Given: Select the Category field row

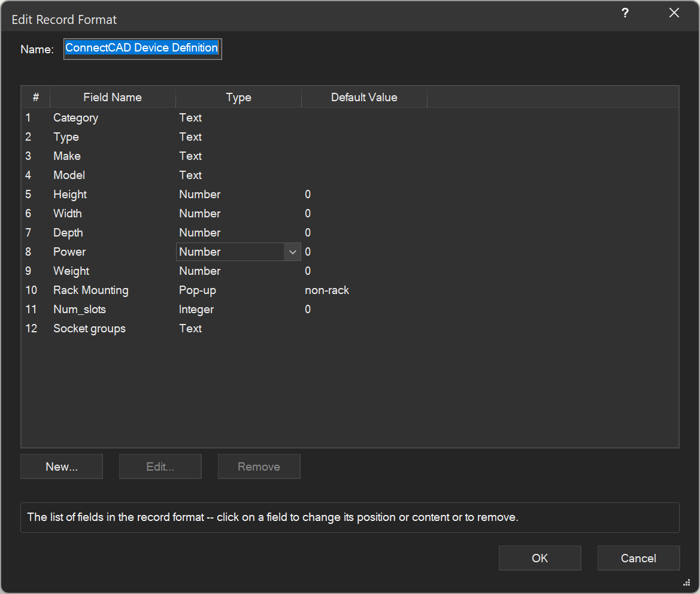Looking at the screenshot, I should click(x=75, y=118).
